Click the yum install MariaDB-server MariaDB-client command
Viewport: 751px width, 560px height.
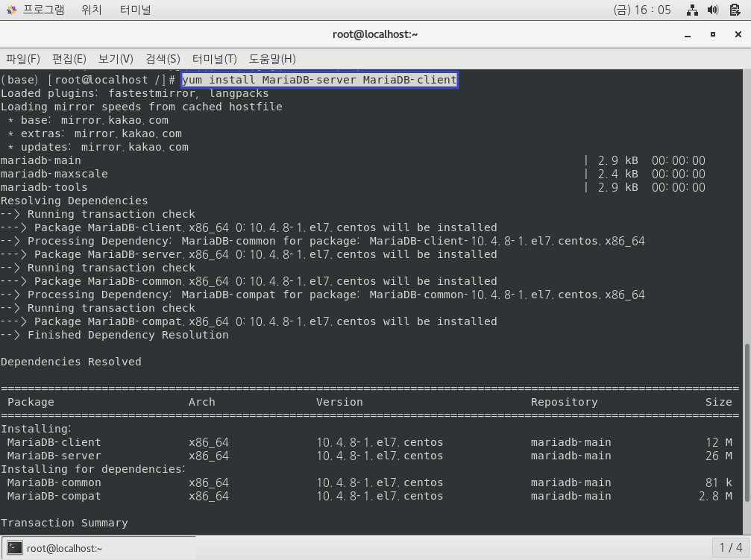[x=319, y=80]
